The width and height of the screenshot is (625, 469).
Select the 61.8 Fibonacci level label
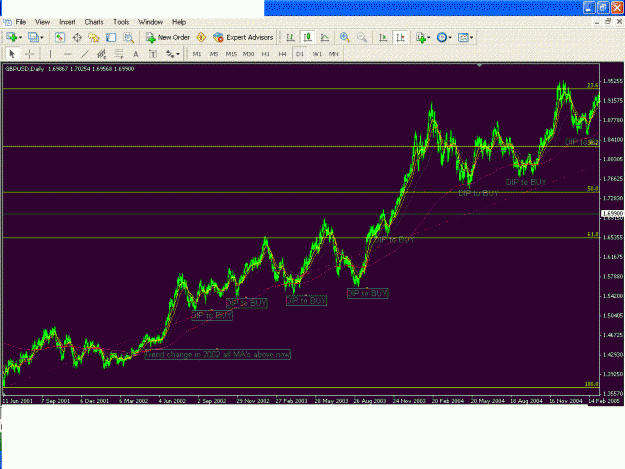593,234
